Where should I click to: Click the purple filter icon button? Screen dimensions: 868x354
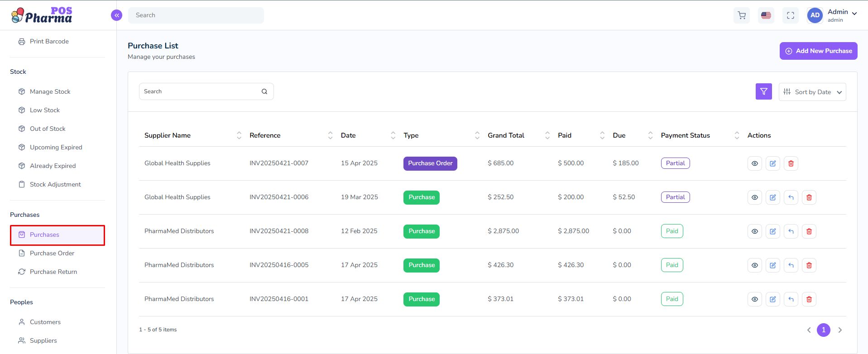pos(764,91)
